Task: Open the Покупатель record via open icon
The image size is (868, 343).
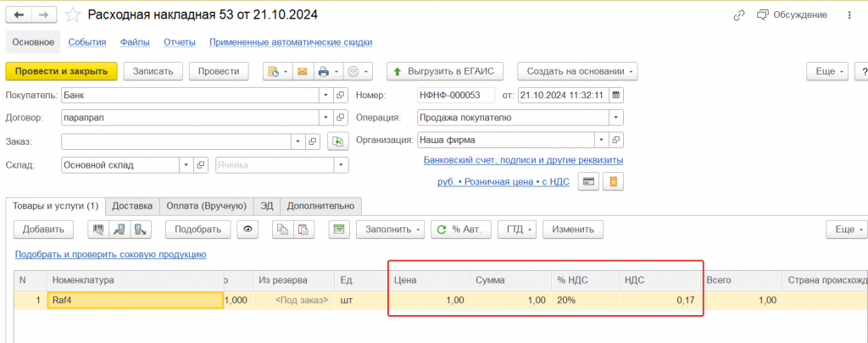Action: [x=341, y=95]
